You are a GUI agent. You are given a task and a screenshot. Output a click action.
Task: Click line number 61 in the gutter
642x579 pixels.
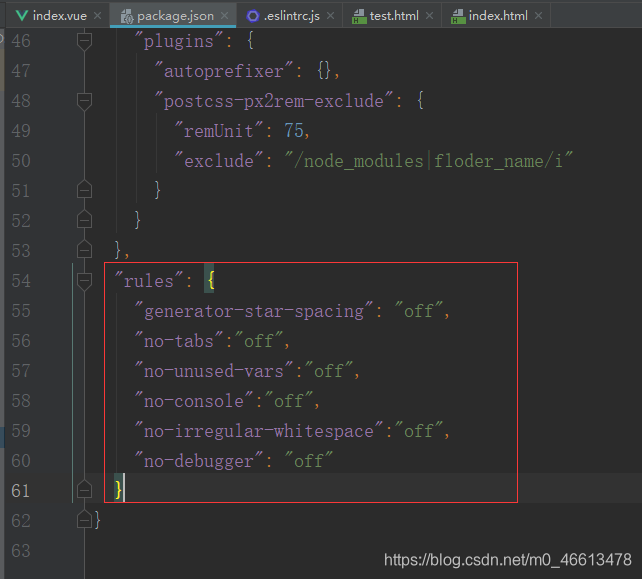[x=21, y=491]
